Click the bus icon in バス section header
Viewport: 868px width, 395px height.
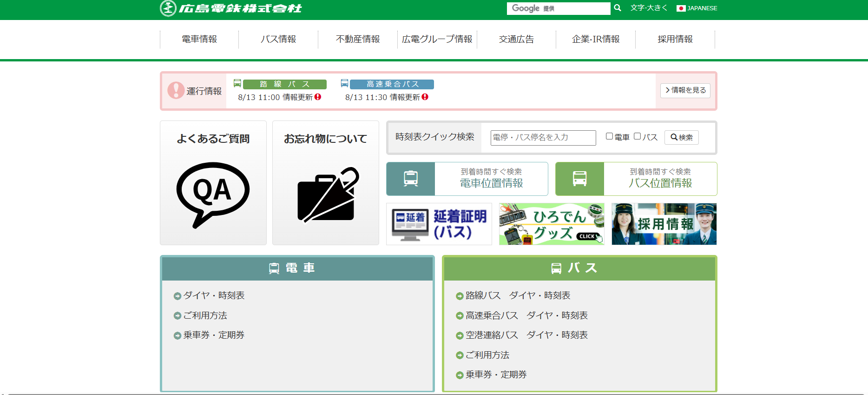point(556,268)
